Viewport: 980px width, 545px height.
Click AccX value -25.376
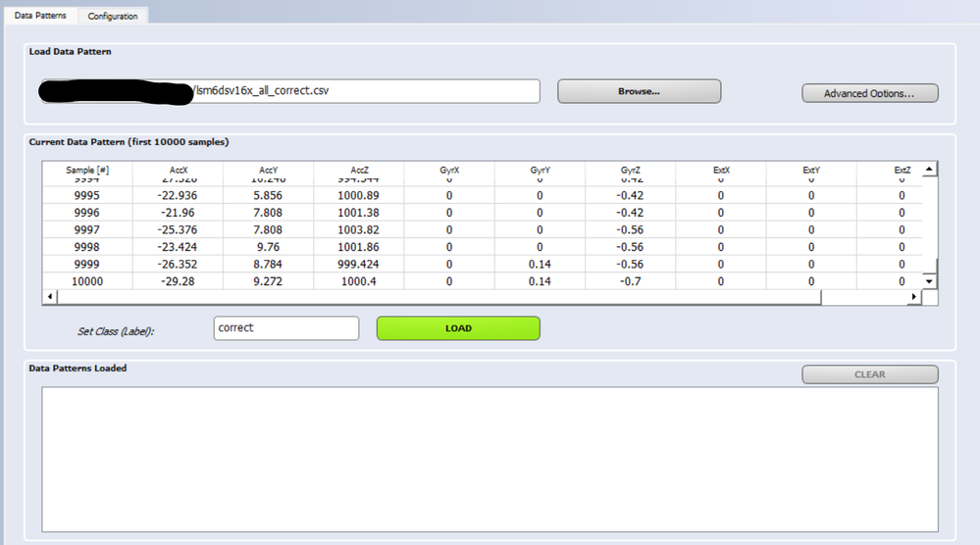tap(178, 229)
